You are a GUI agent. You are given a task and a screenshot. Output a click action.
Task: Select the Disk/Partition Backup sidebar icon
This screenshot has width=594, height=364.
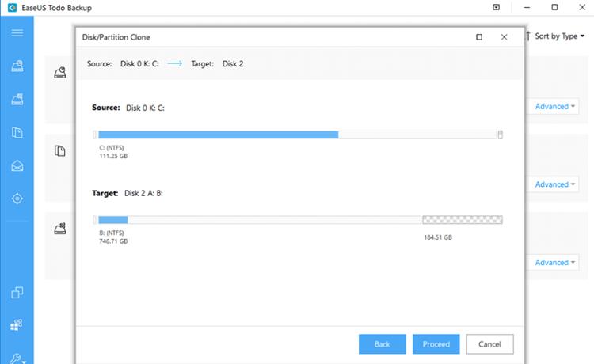pos(17,66)
